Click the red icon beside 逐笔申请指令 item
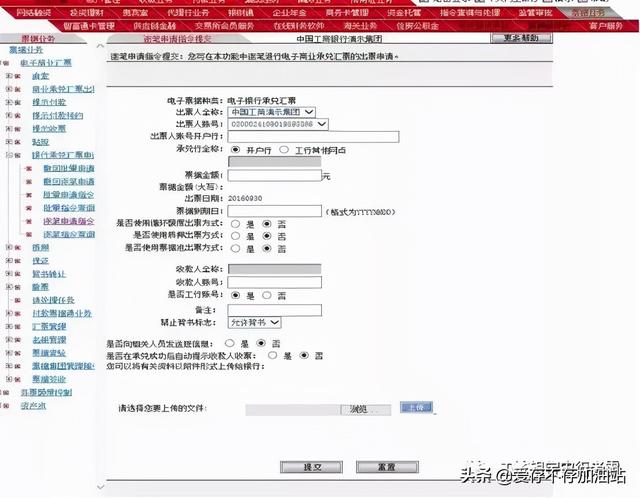640x498 pixels. pyautogui.click(x=29, y=221)
